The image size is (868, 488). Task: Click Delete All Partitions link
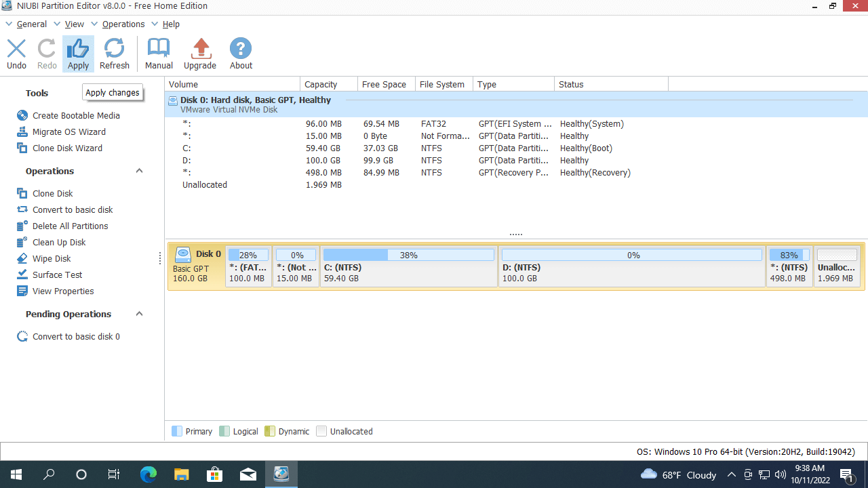click(70, 226)
